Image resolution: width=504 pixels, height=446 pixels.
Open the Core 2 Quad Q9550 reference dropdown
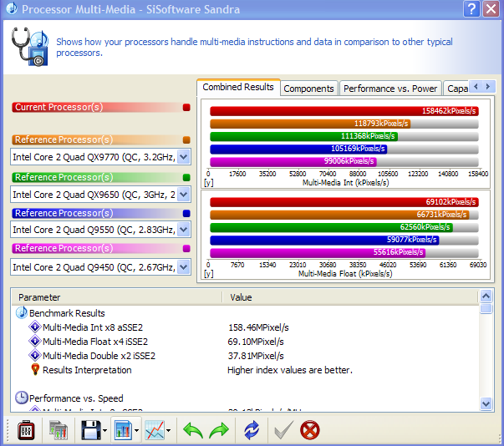click(184, 230)
